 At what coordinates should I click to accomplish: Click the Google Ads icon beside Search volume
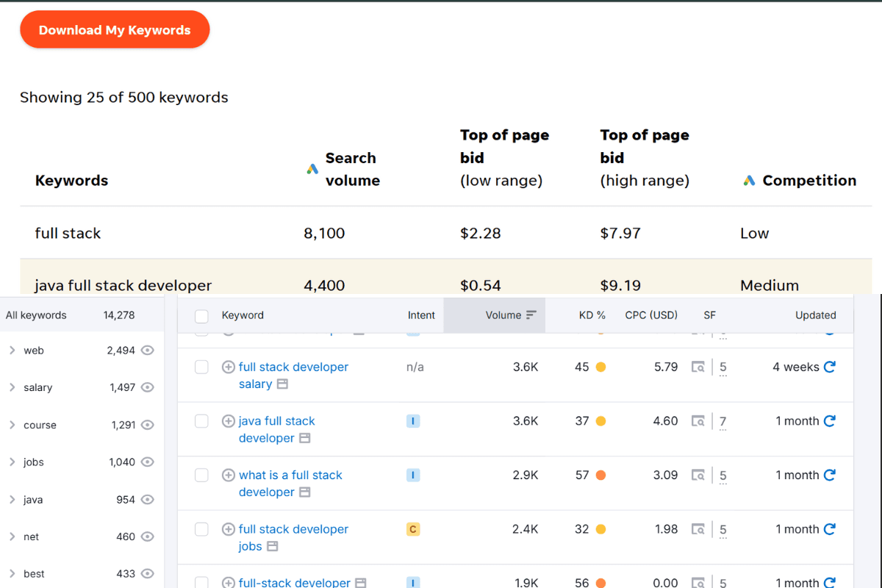click(312, 169)
